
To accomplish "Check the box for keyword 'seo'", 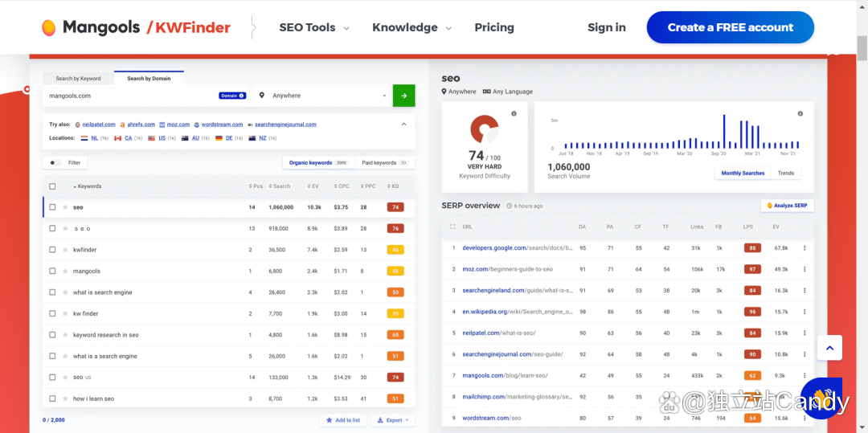I will tap(52, 207).
